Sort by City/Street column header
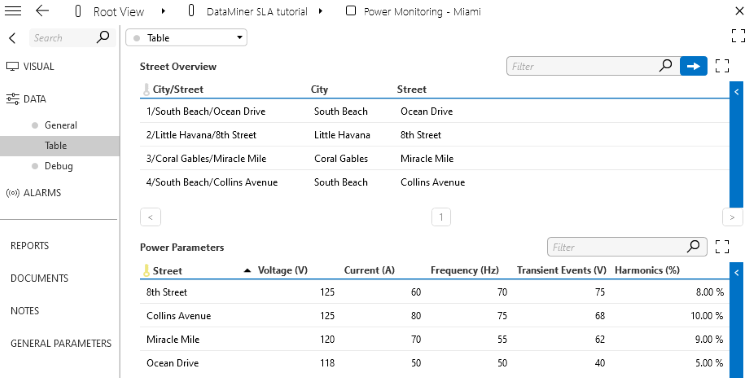 coord(177,89)
